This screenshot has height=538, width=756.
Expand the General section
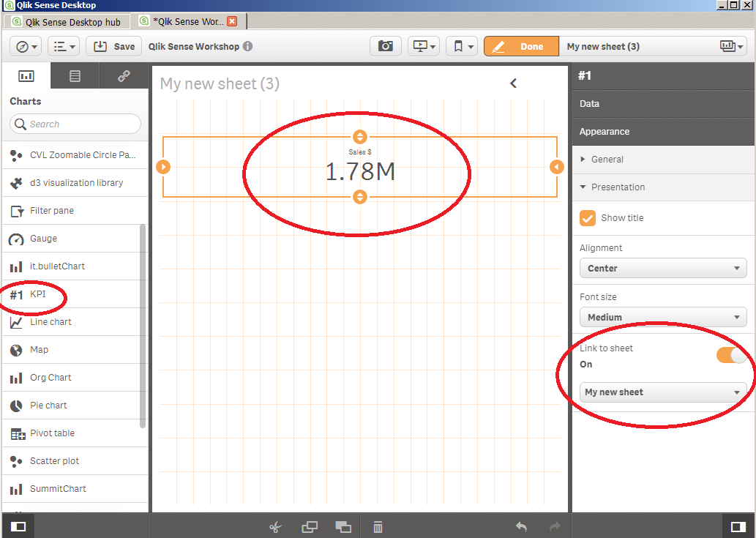[663, 160]
